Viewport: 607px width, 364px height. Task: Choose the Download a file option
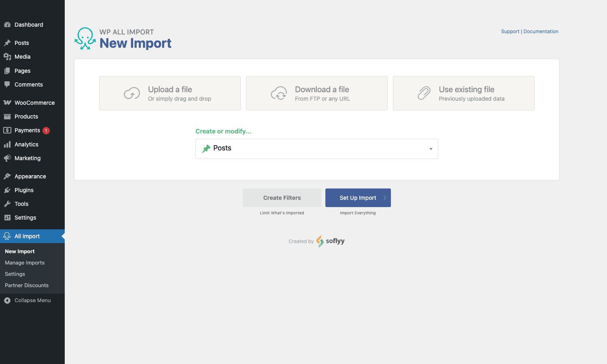pyautogui.click(x=317, y=93)
